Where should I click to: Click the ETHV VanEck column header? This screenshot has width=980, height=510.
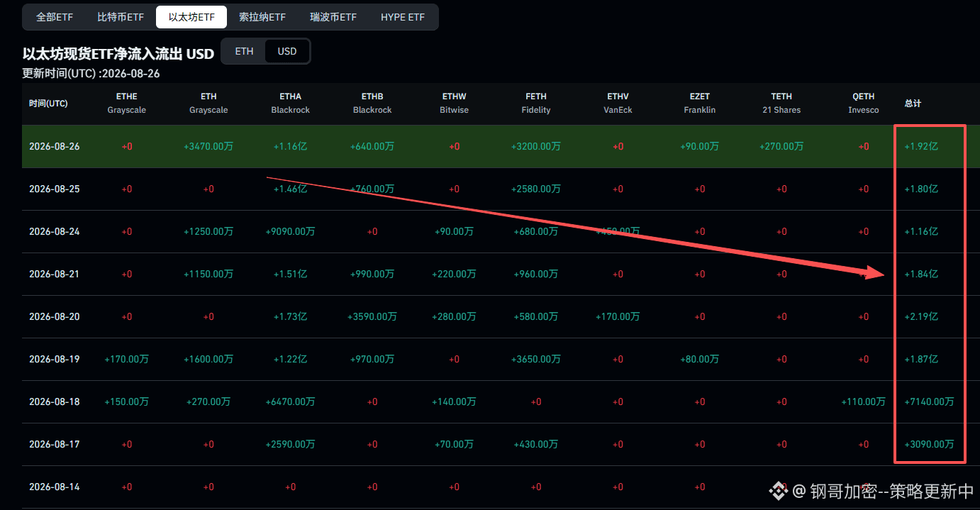click(x=618, y=104)
